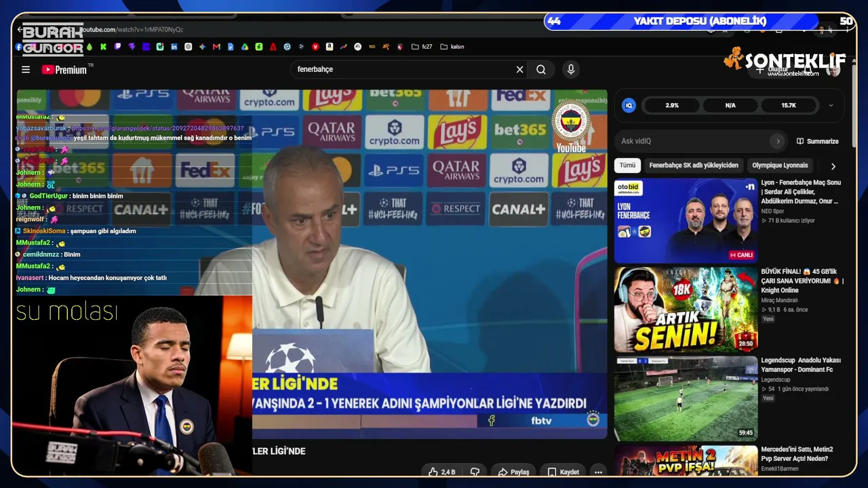Screen dimensions: 868x488
Task: Click the 'YAKIT DEPOSU (ABONELİK)' goal bar
Action: 700,21
